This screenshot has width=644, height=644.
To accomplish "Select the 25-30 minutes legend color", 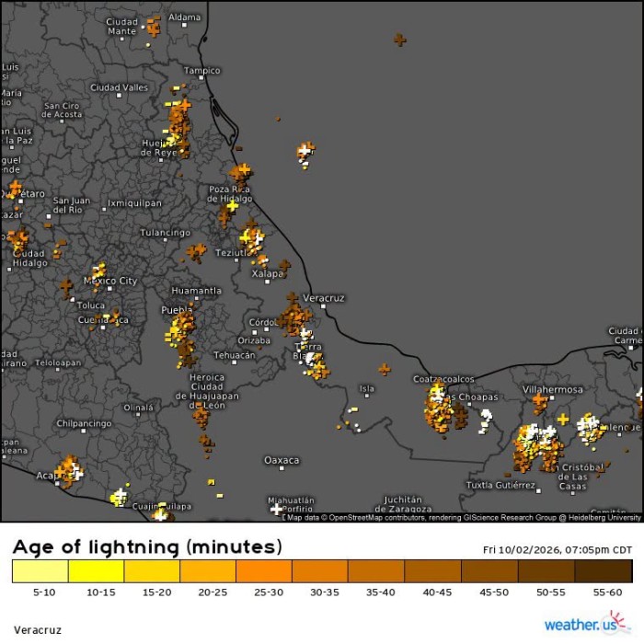I will (264, 571).
